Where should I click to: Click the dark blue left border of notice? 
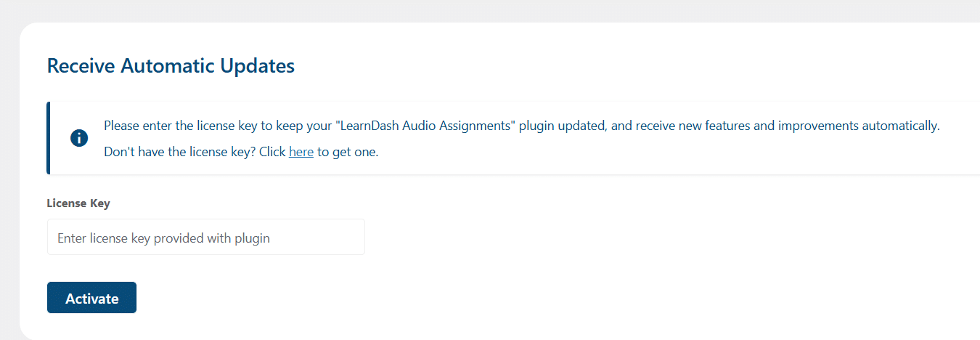click(x=49, y=138)
